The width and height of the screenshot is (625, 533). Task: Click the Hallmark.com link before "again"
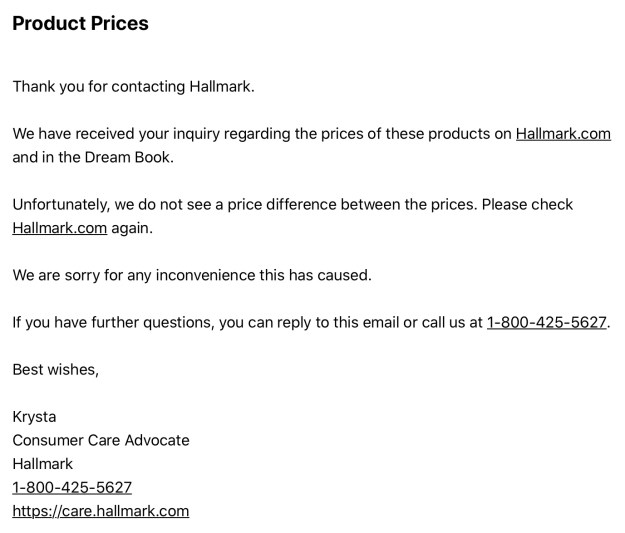(x=59, y=227)
